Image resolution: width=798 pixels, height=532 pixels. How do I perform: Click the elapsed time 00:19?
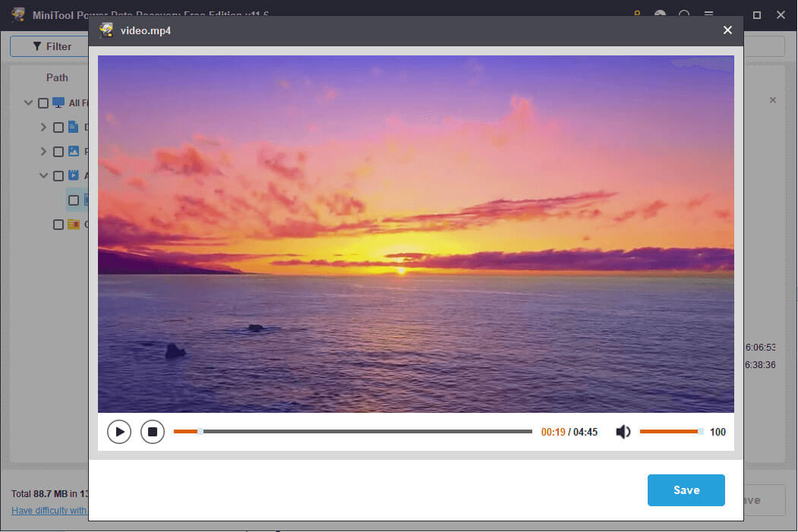click(554, 432)
